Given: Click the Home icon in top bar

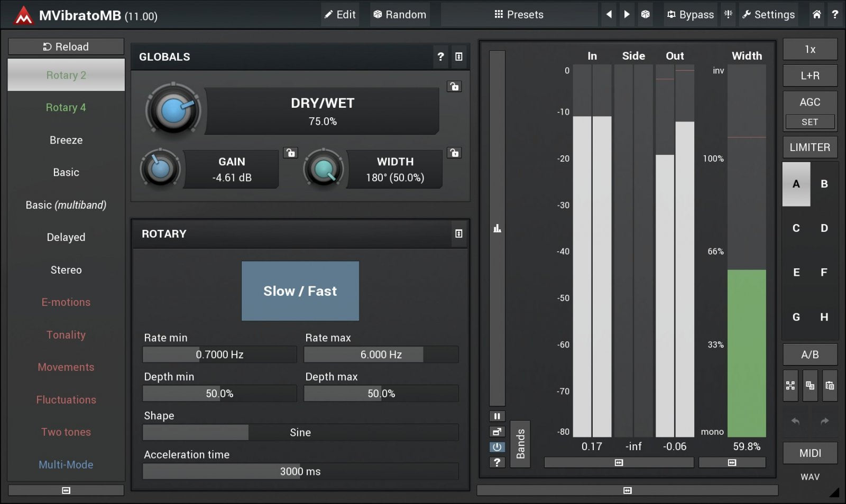Looking at the screenshot, I should coord(816,14).
